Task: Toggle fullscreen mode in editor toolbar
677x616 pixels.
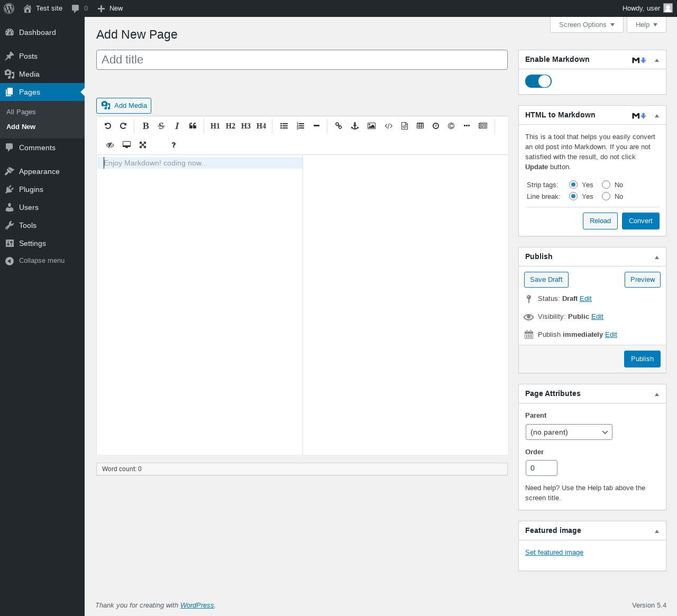Action: point(143,145)
